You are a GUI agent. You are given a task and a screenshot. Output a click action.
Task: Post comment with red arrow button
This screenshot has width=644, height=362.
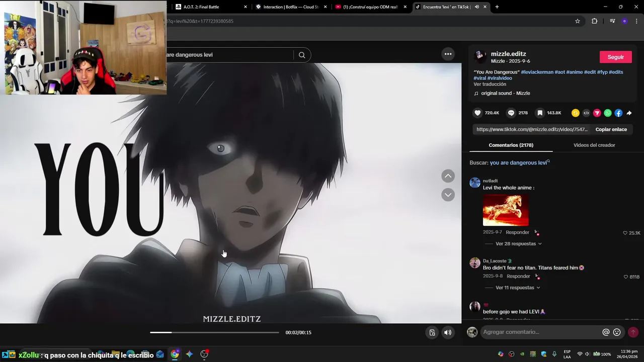[x=633, y=332]
